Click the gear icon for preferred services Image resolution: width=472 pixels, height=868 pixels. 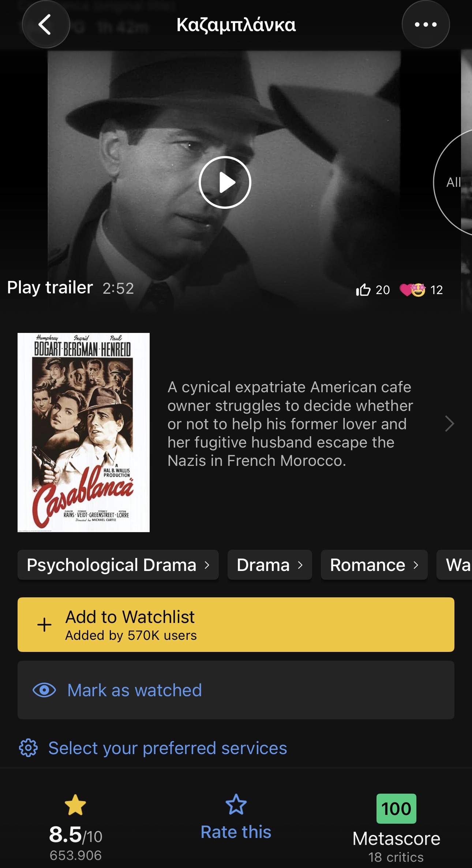pyautogui.click(x=28, y=748)
